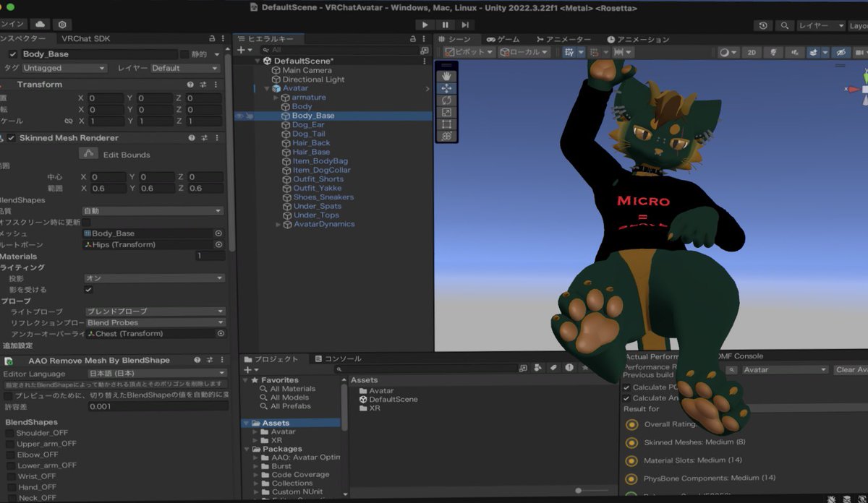Switch to the VRChat SDK tab
The width and height of the screenshot is (868, 503).
[85, 38]
